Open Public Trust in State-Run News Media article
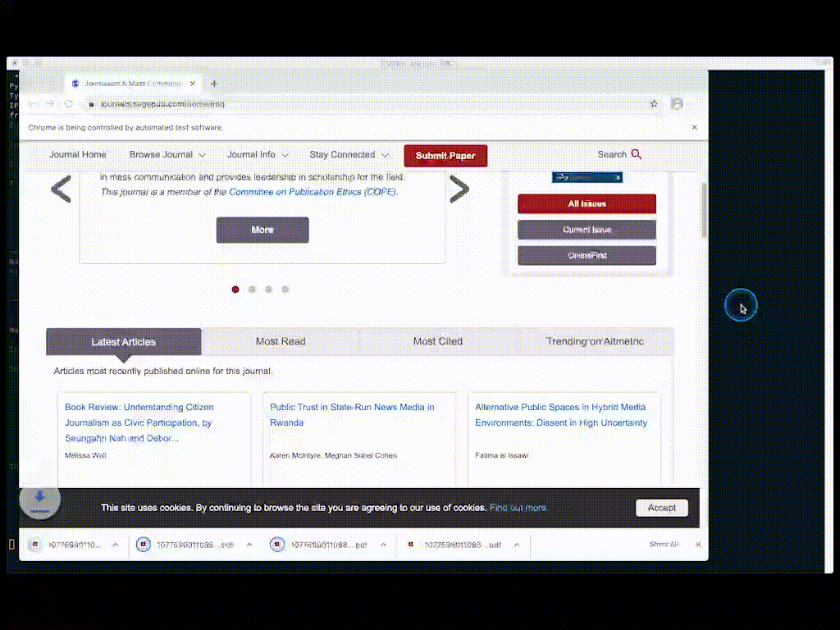Image resolution: width=840 pixels, height=630 pixels. pos(352,414)
